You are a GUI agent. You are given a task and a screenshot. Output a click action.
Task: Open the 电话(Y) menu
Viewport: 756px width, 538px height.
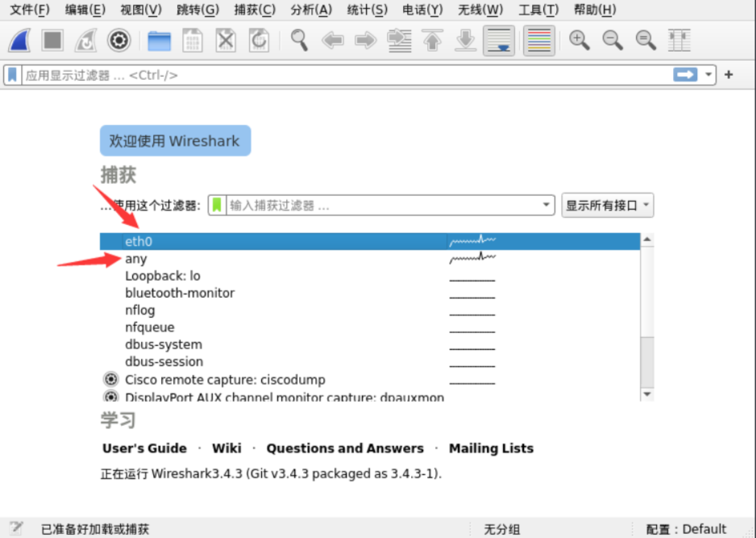coord(422,10)
